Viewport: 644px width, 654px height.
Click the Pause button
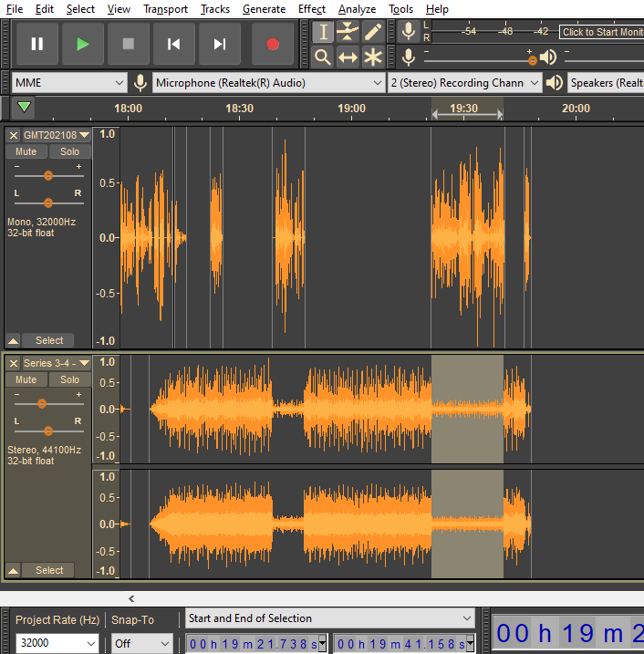click(37, 44)
